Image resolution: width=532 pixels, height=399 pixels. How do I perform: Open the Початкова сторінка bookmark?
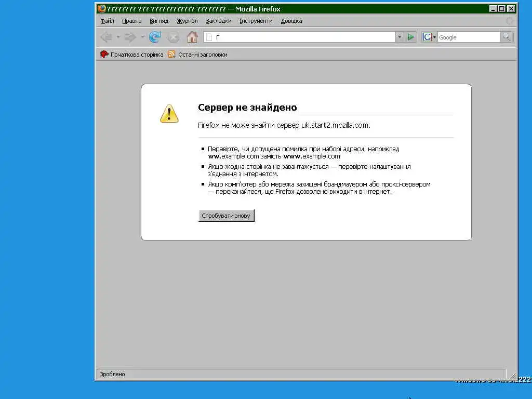click(x=131, y=54)
